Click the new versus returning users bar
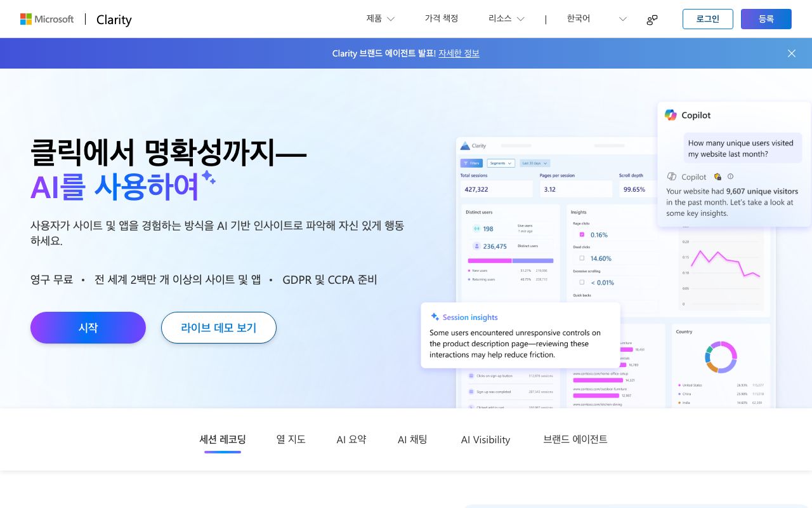 coord(511,260)
